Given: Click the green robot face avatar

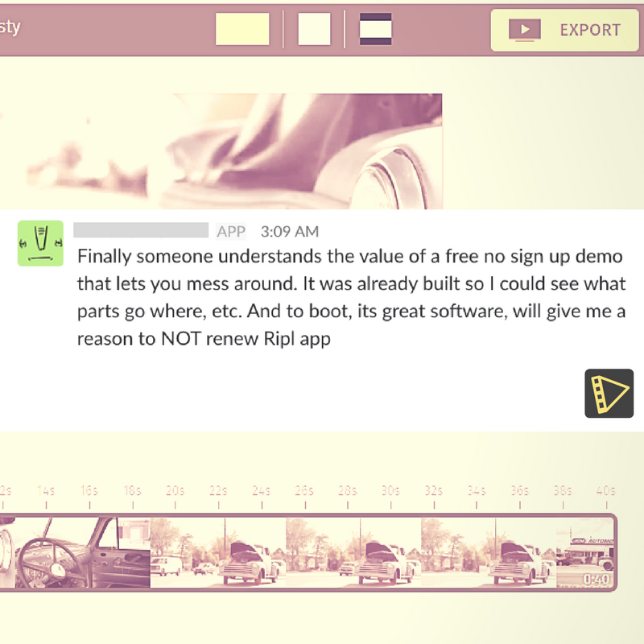Looking at the screenshot, I should [x=40, y=243].
